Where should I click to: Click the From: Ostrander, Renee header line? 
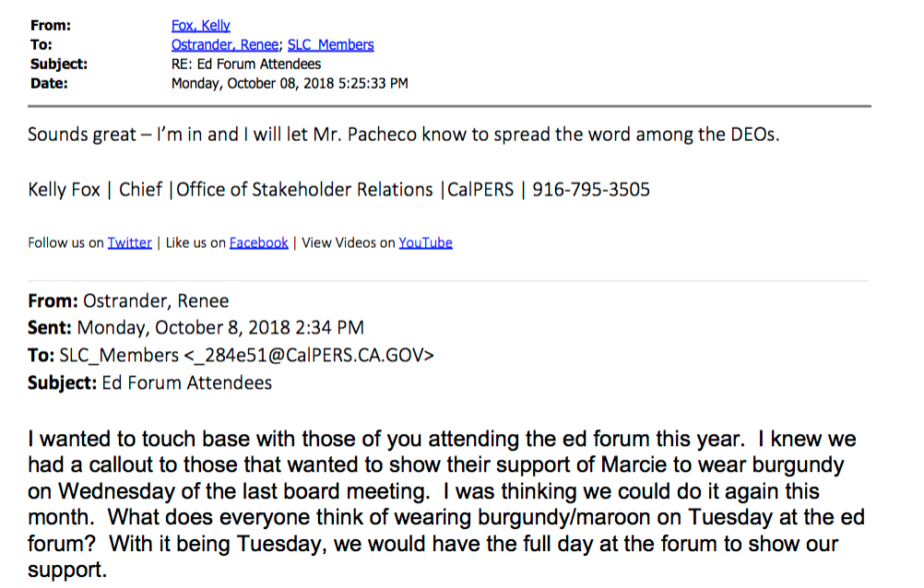point(128,301)
